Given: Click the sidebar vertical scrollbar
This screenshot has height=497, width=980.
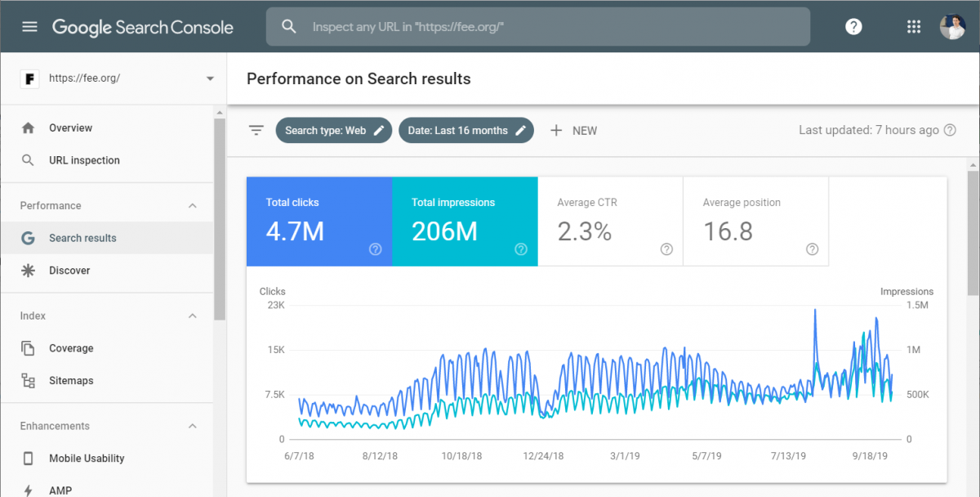Looking at the screenshot, I should 218,219.
